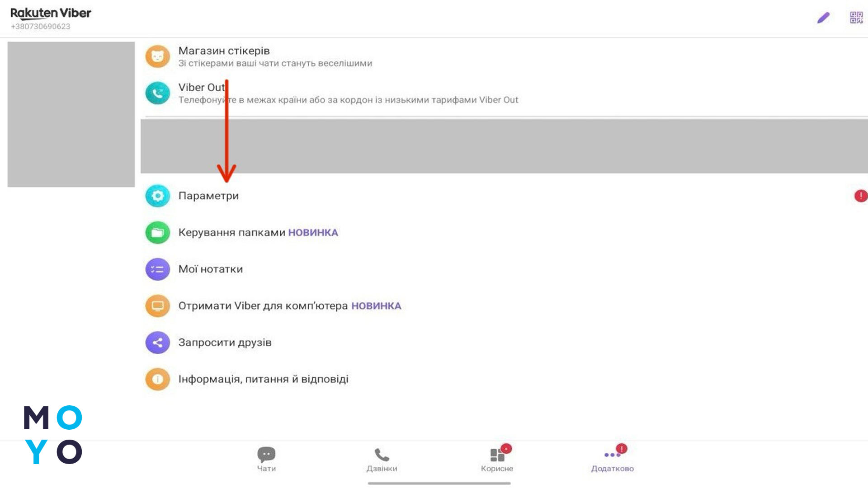868x488 pixels.
Task: Click red alert badge beside Параметри
Action: tap(861, 196)
